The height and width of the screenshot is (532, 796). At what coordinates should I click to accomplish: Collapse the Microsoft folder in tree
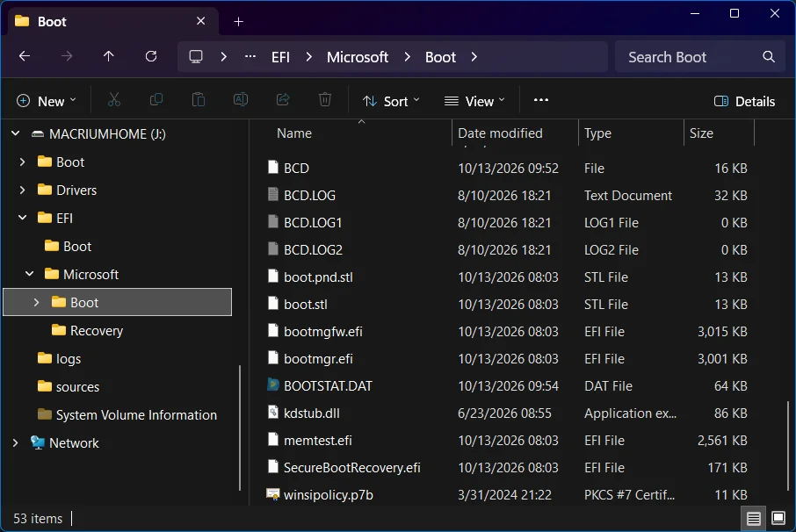[30, 275]
